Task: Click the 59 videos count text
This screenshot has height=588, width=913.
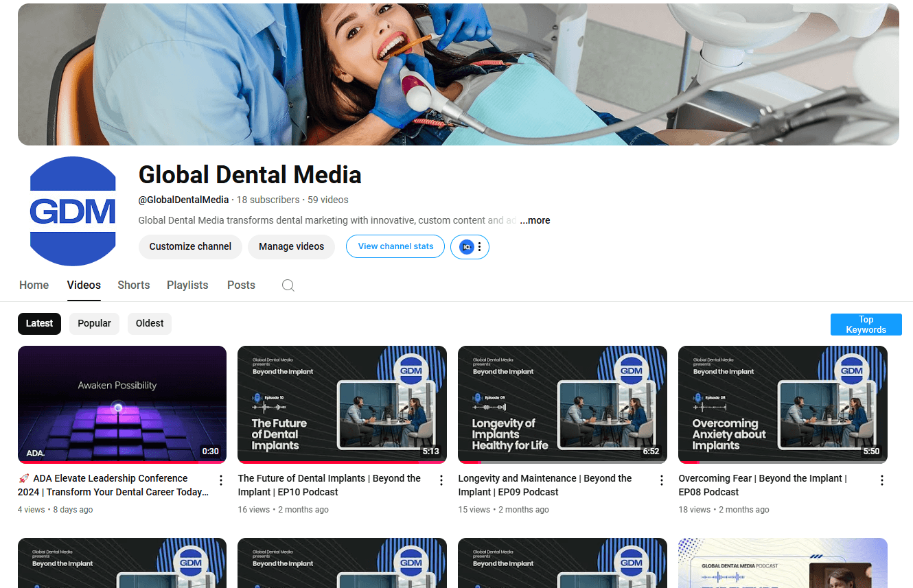Action: tap(328, 200)
